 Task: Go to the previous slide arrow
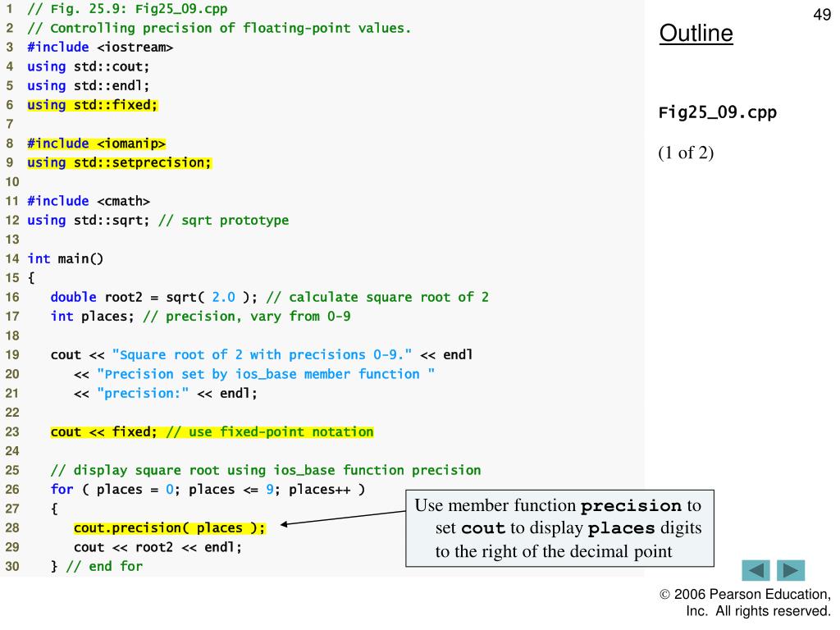(x=756, y=570)
